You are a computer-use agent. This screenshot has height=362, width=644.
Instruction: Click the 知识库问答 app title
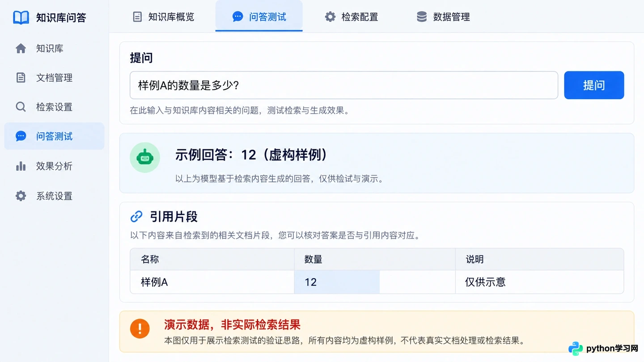pyautogui.click(x=61, y=18)
